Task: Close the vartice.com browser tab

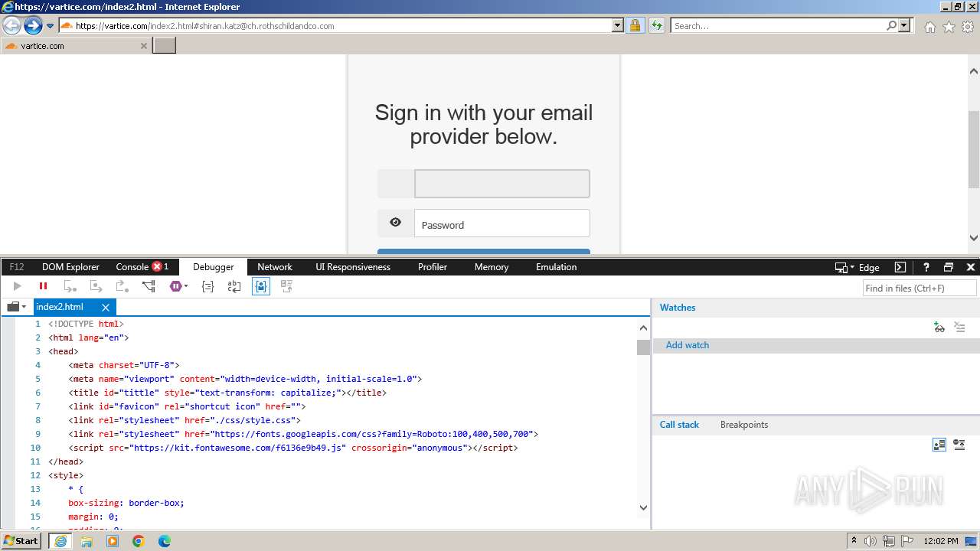Action: 143,46
